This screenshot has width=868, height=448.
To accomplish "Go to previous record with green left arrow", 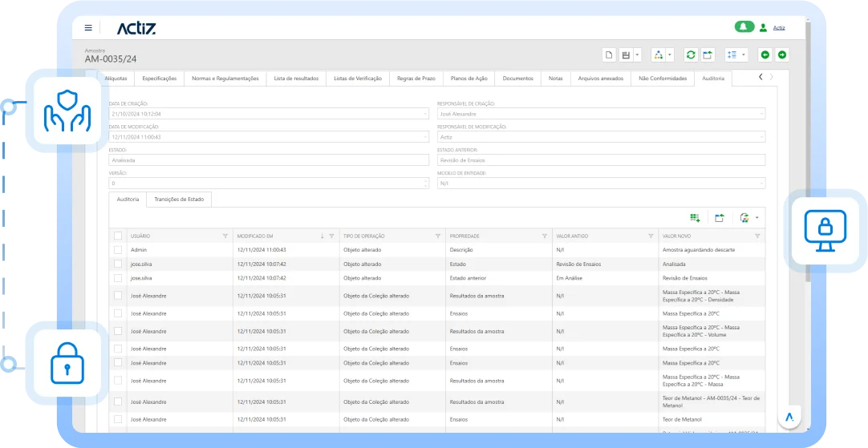I will pyautogui.click(x=765, y=54).
